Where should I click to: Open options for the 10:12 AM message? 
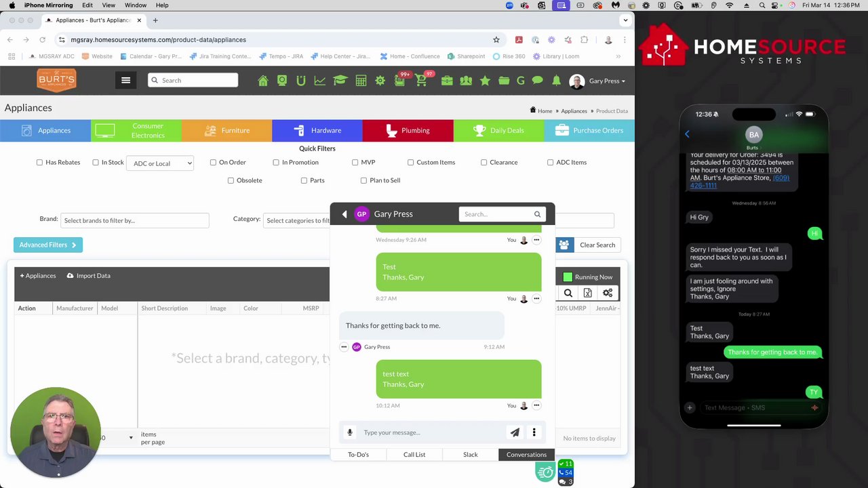[536, 405]
